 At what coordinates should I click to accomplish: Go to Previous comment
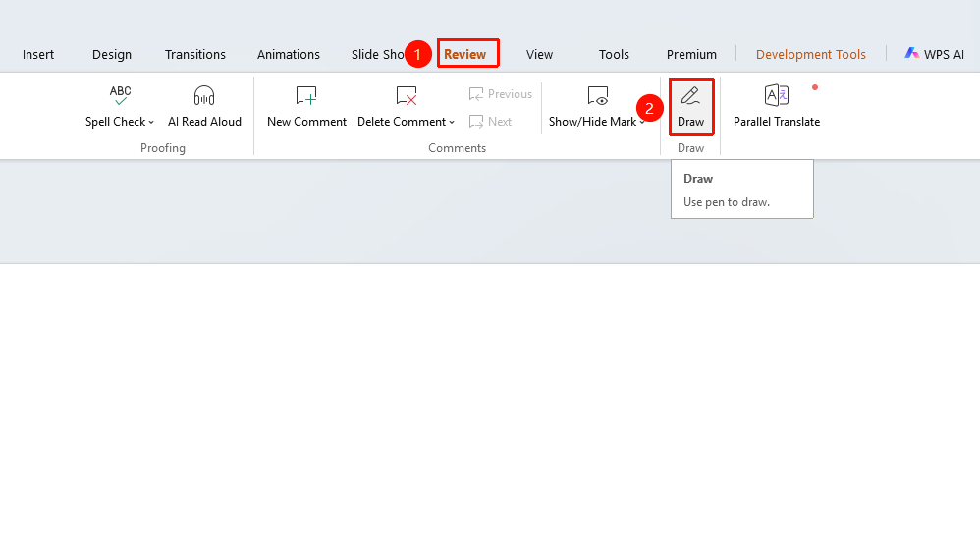(x=501, y=94)
